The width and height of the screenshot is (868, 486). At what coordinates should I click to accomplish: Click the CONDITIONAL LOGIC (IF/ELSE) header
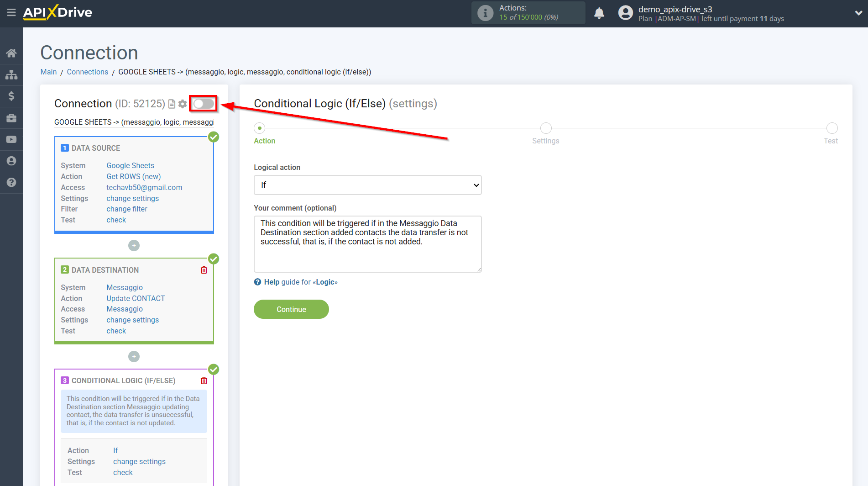click(123, 380)
